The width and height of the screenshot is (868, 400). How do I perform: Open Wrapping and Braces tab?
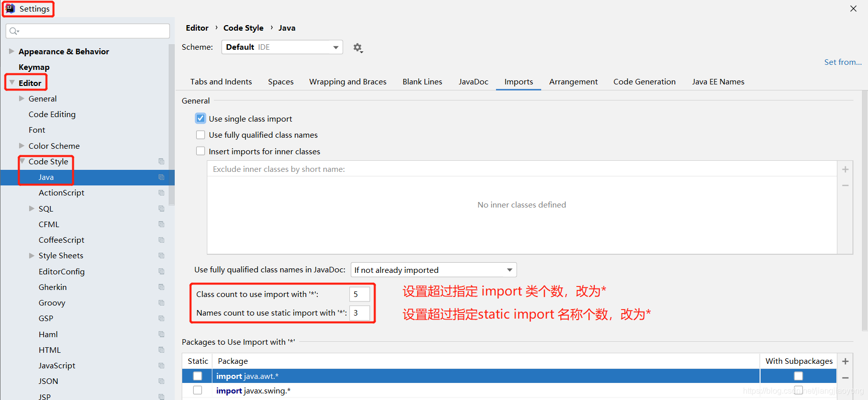click(348, 81)
